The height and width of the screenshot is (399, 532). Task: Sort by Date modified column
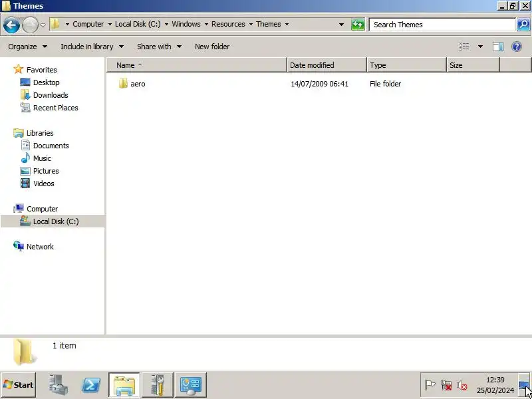tap(327, 65)
